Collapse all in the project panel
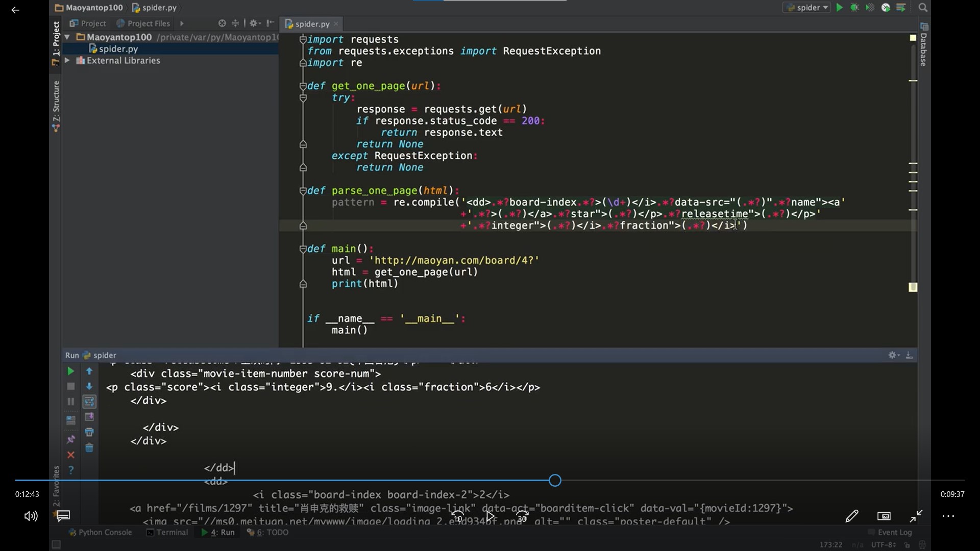This screenshot has height=551, width=980. pyautogui.click(x=235, y=23)
